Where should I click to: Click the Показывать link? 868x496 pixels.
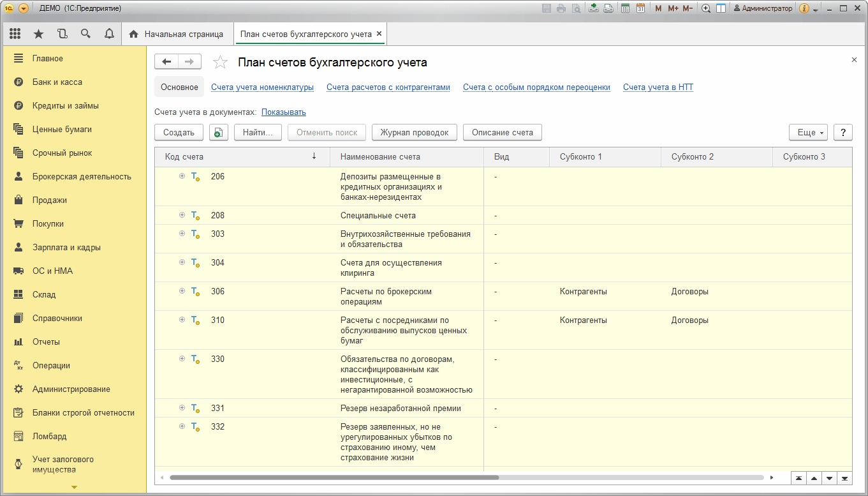[x=284, y=112]
